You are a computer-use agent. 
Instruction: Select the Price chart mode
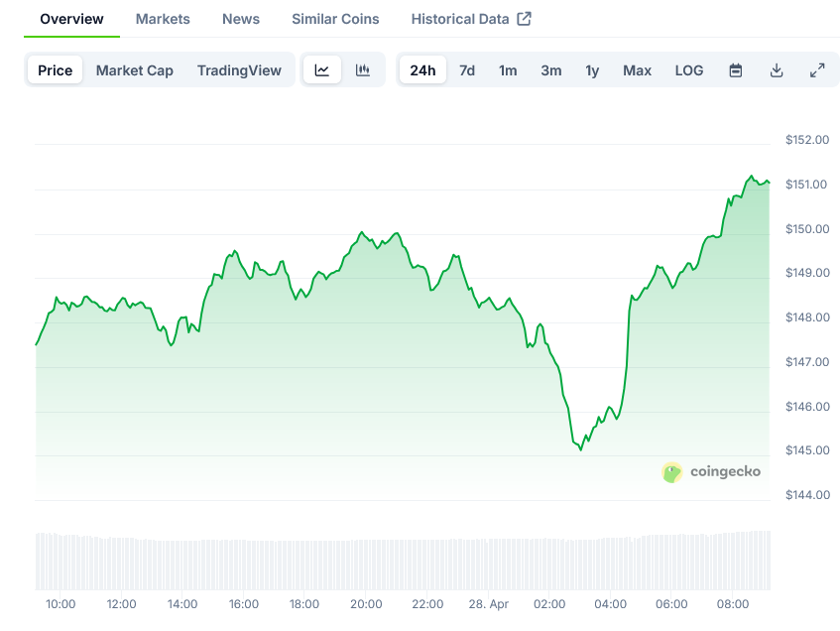tap(56, 70)
